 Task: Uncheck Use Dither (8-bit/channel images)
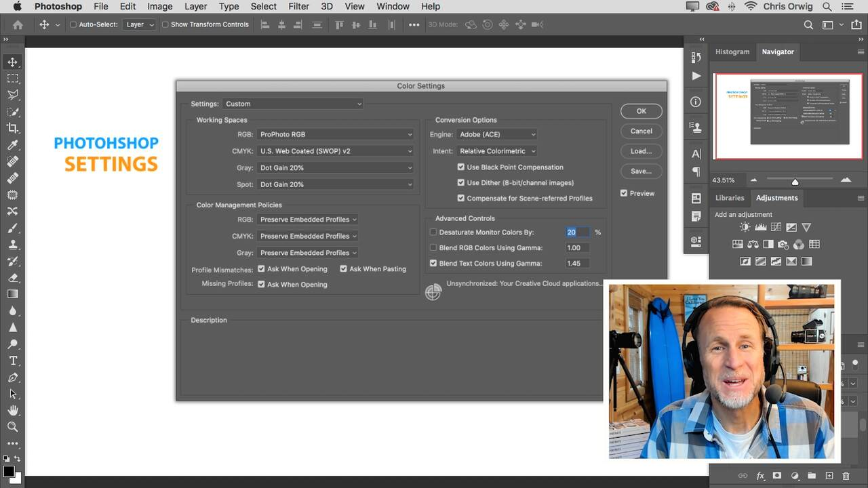tap(461, 182)
